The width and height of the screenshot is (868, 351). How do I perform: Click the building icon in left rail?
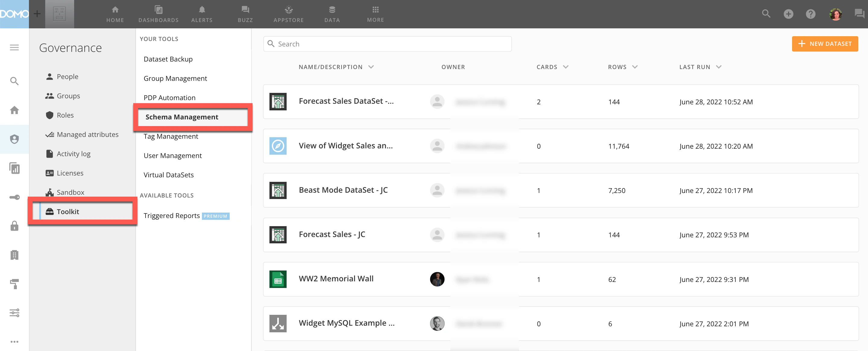coord(14,255)
